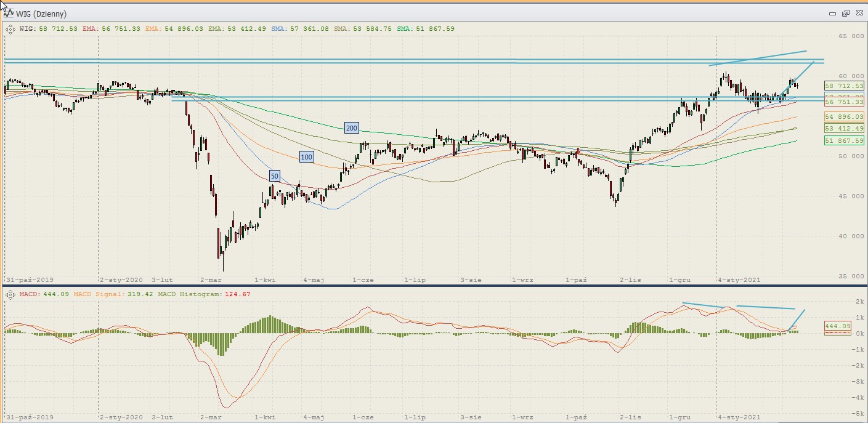This screenshot has height=423, width=868.
Task: Select the 50 moving average label
Action: point(275,176)
